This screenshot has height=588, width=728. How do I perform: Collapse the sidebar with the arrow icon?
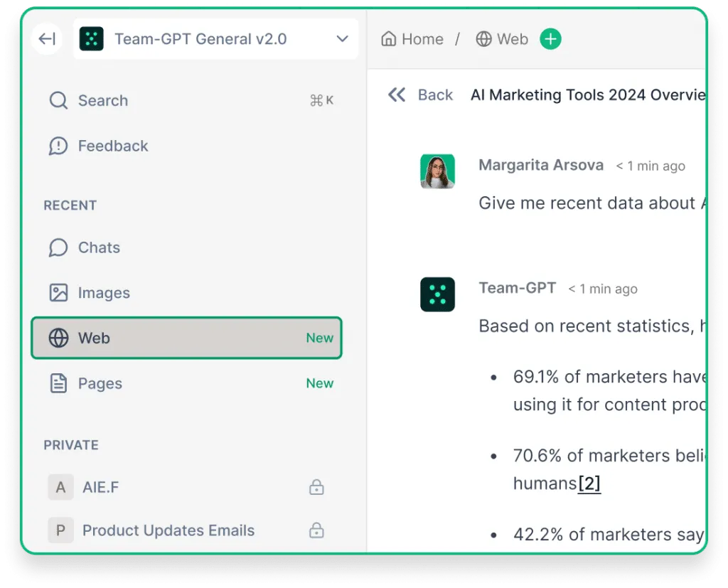[x=47, y=38]
